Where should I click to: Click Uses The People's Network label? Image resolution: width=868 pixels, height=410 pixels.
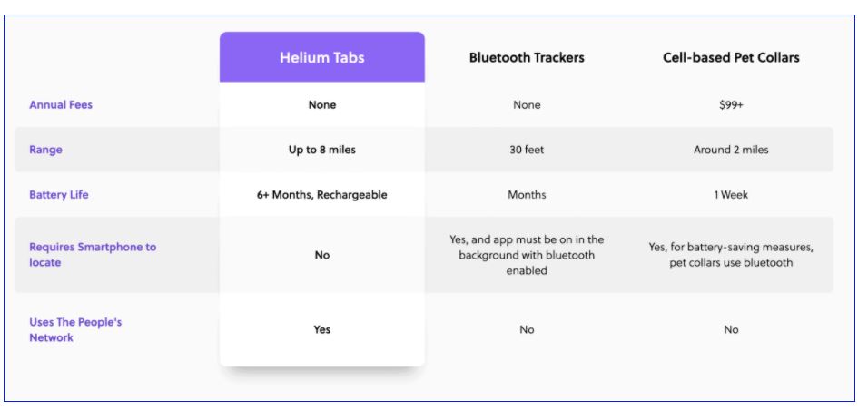(75, 330)
